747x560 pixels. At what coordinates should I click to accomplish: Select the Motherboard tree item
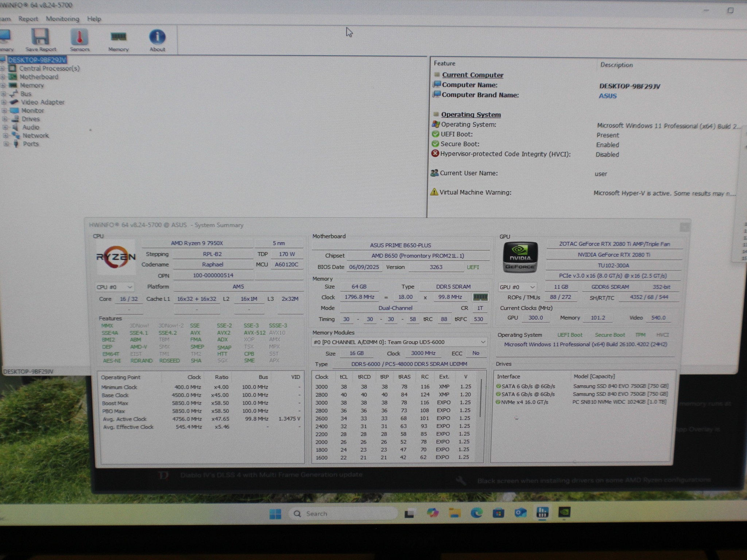point(39,77)
